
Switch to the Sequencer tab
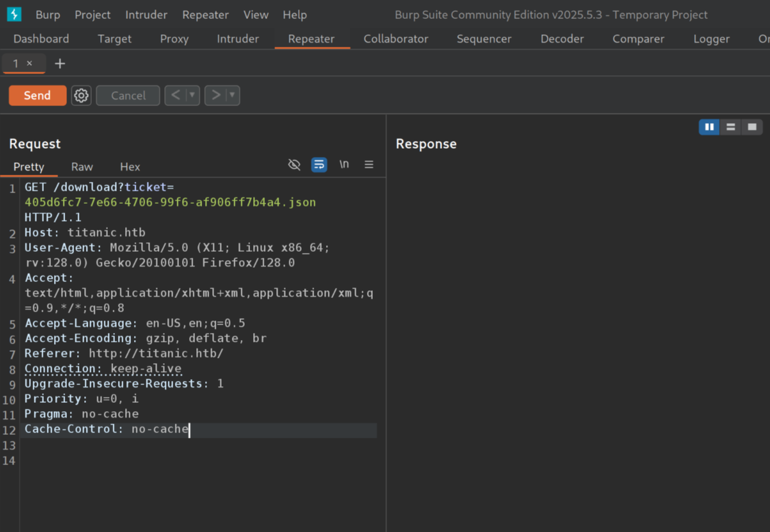tap(484, 39)
